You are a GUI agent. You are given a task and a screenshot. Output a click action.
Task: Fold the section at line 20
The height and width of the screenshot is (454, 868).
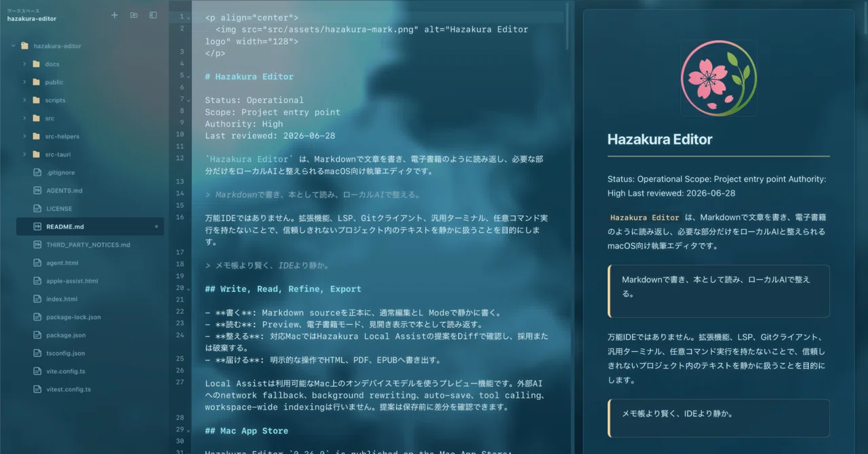point(189,288)
